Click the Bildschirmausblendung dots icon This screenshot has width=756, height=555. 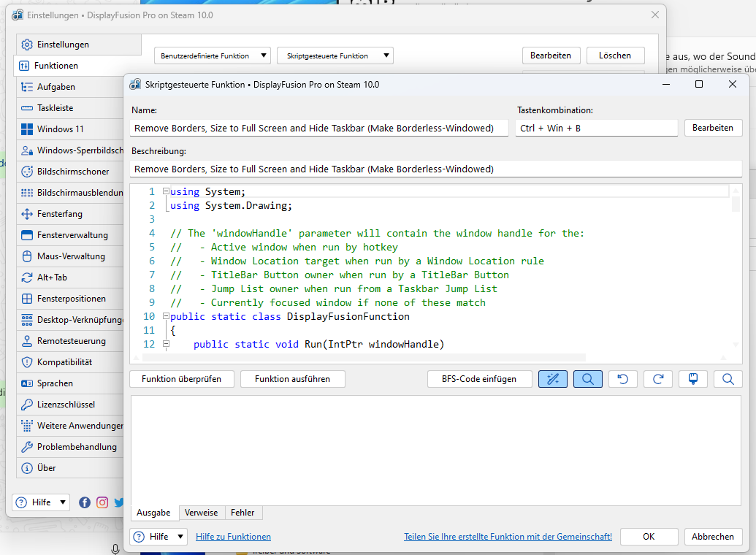point(27,193)
